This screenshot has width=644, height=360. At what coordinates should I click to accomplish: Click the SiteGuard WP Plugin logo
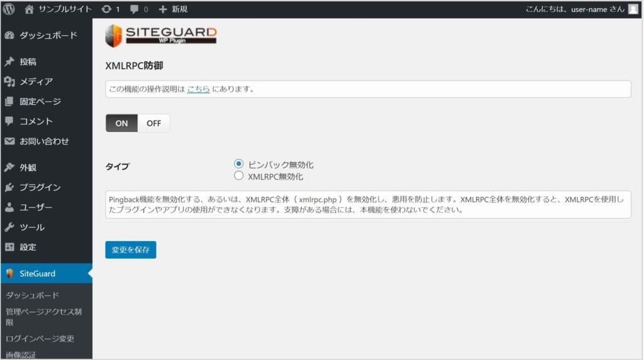160,36
